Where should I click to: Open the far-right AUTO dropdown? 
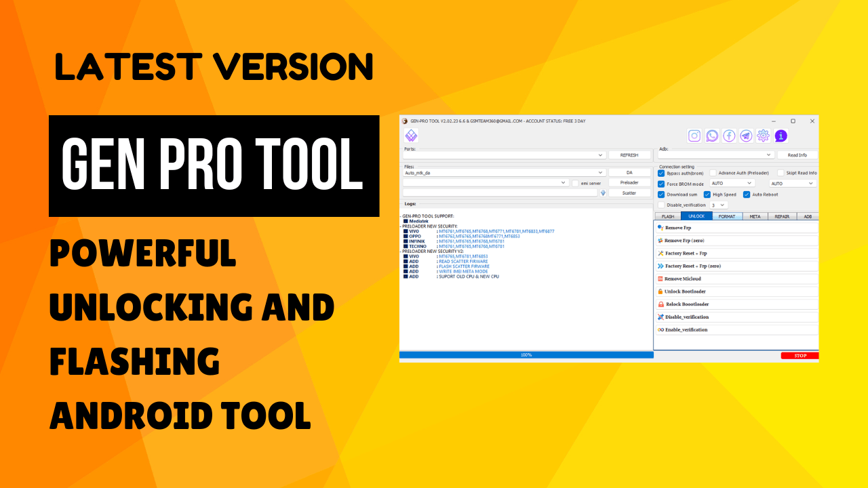tap(792, 183)
